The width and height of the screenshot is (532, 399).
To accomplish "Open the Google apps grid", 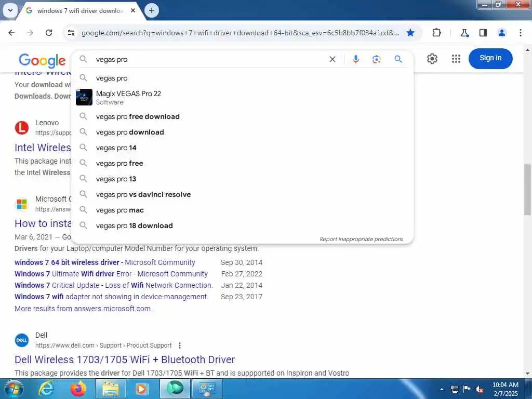I will click(x=456, y=59).
